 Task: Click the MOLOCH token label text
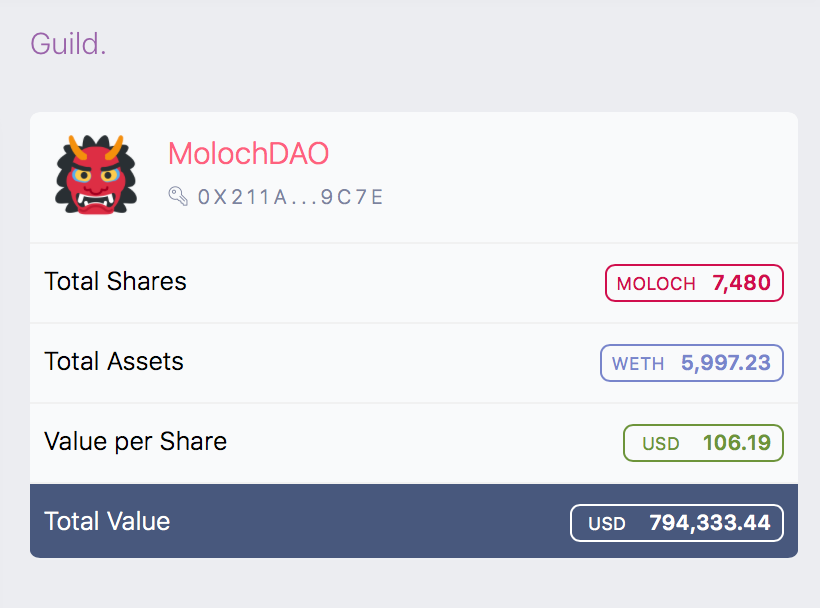(x=656, y=284)
